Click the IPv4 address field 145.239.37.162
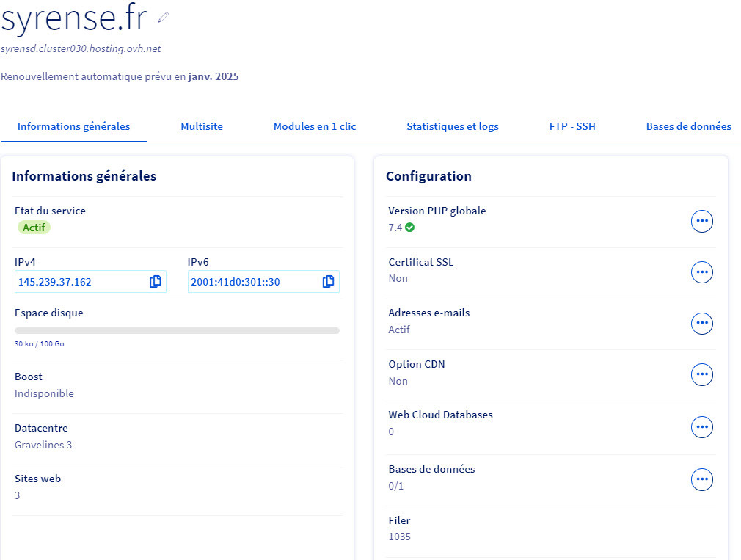The height and width of the screenshot is (560, 741). coord(79,282)
